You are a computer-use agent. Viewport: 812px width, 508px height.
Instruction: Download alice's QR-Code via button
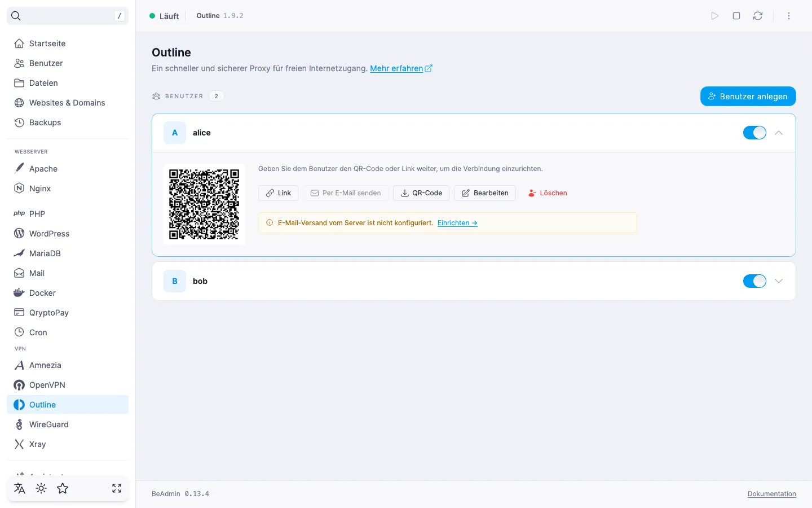point(421,193)
